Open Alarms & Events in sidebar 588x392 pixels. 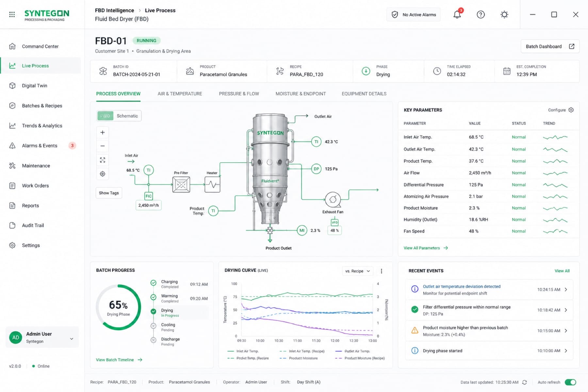coord(41,146)
